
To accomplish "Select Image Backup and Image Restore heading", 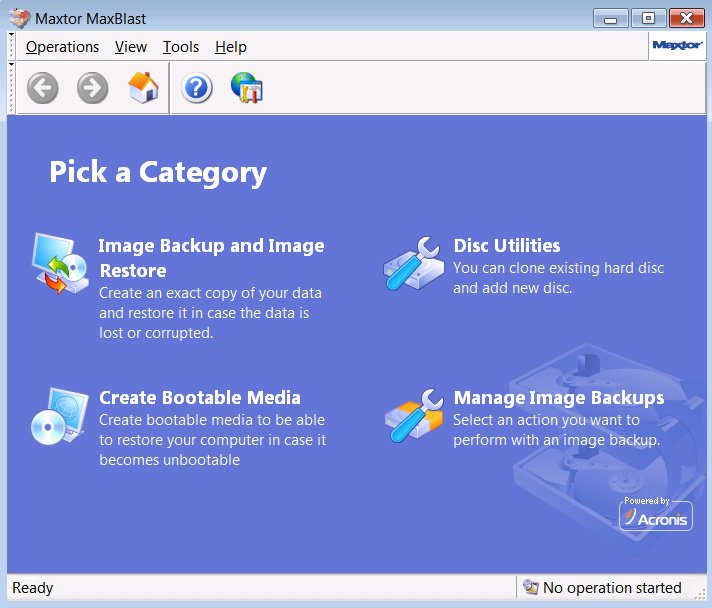I will [212, 258].
